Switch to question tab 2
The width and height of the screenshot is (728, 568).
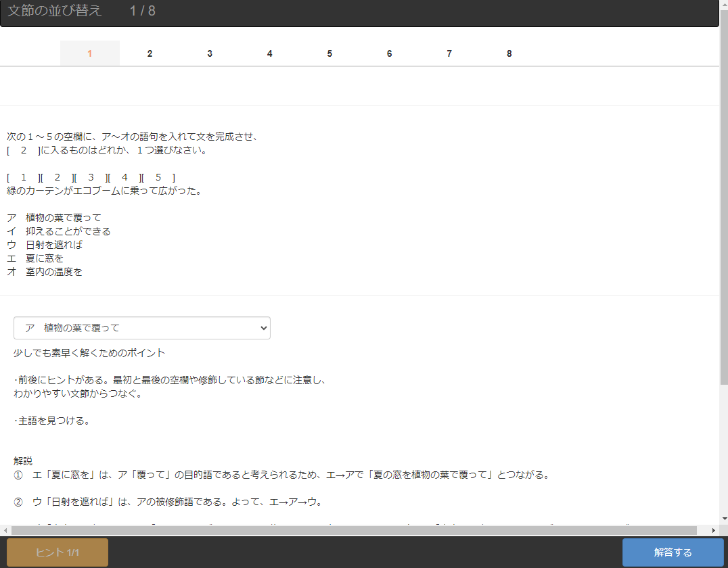[150, 53]
